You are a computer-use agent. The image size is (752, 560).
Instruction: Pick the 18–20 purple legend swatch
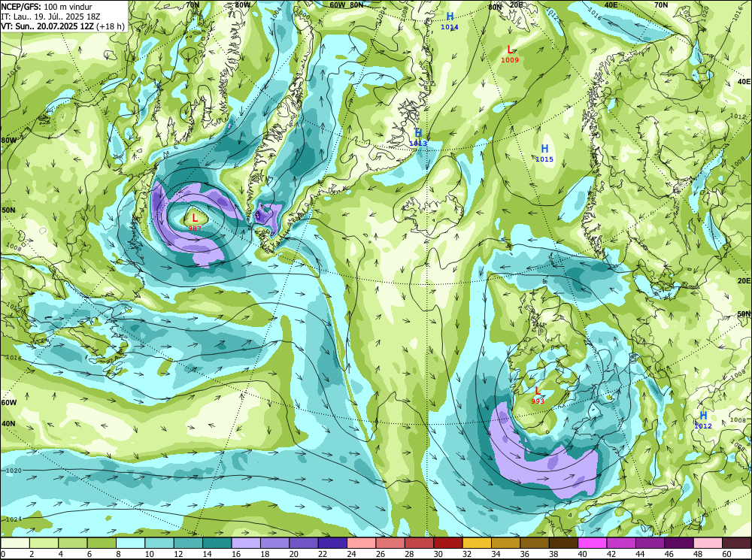274,543
